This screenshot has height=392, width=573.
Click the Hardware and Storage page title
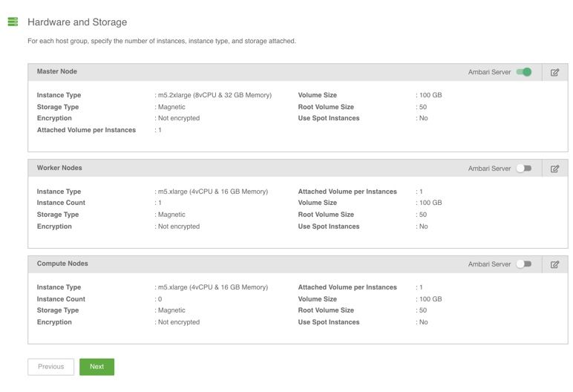(x=77, y=22)
